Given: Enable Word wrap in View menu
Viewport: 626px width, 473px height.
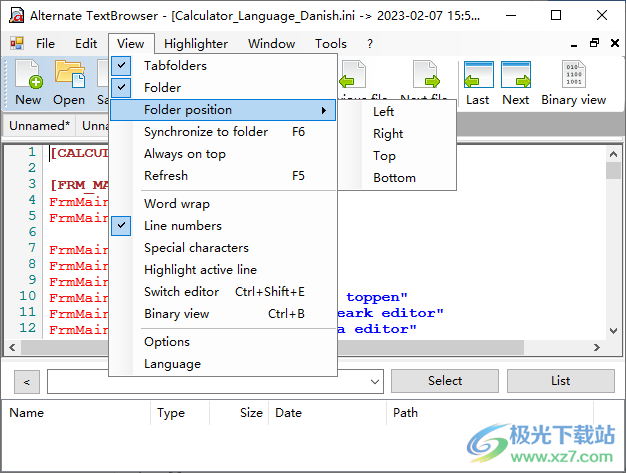Looking at the screenshot, I should pos(222,204).
